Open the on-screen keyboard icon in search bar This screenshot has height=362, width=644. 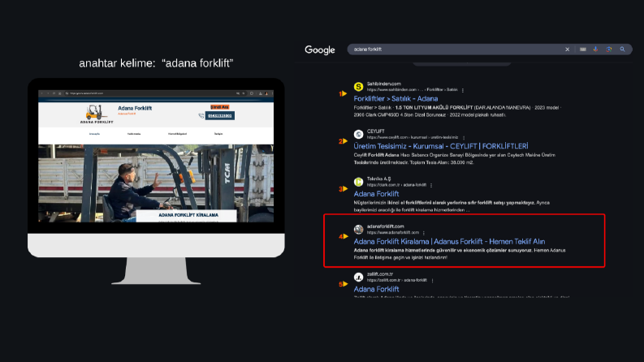[x=583, y=50]
